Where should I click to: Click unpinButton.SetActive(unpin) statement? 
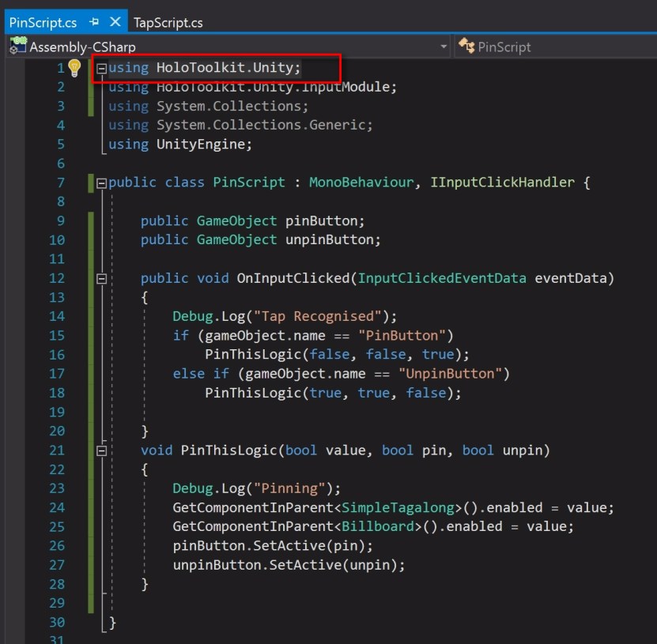289,565
